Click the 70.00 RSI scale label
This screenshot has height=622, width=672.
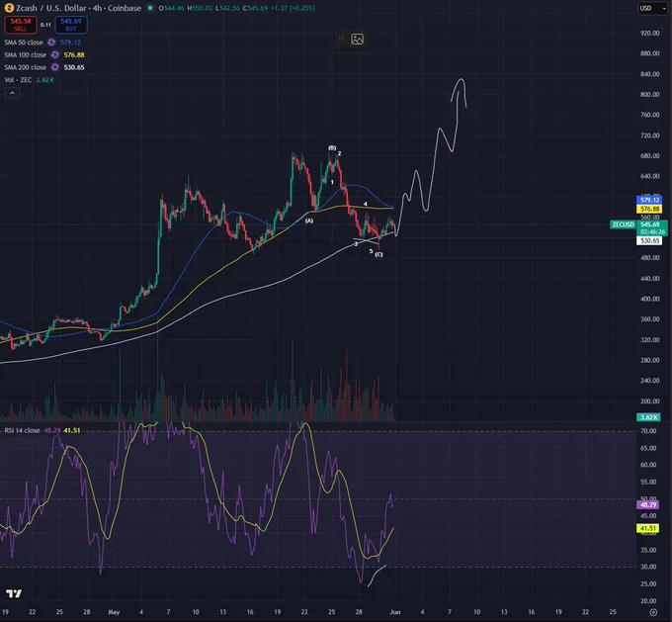click(x=648, y=431)
